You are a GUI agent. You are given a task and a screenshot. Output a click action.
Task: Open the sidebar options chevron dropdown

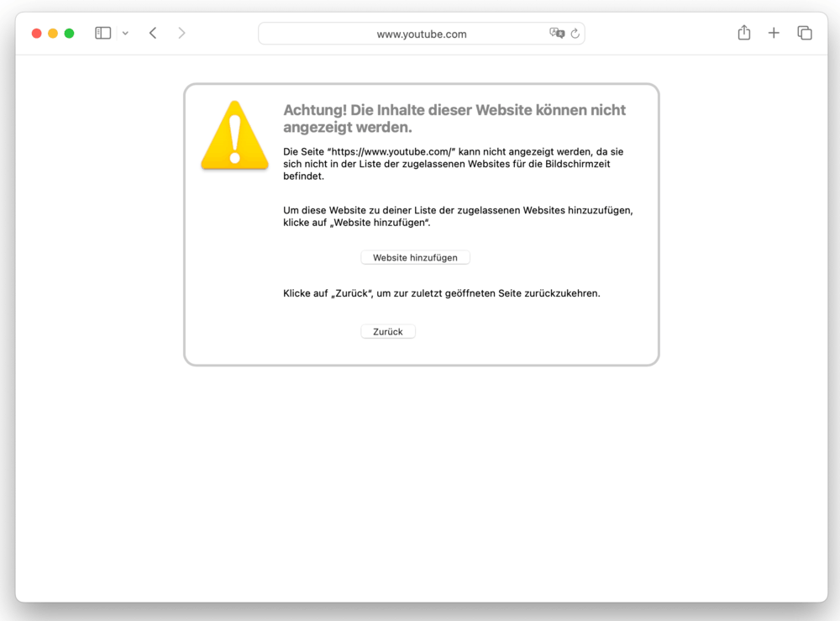(125, 34)
